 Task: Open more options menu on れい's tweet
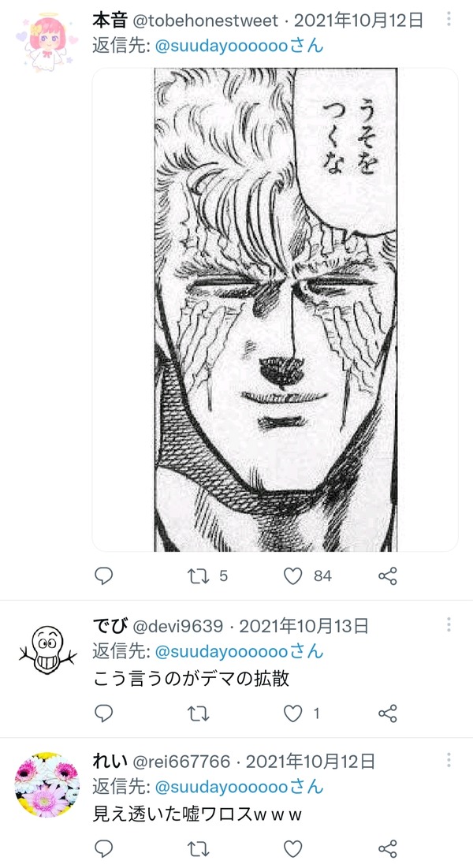pos(449,760)
